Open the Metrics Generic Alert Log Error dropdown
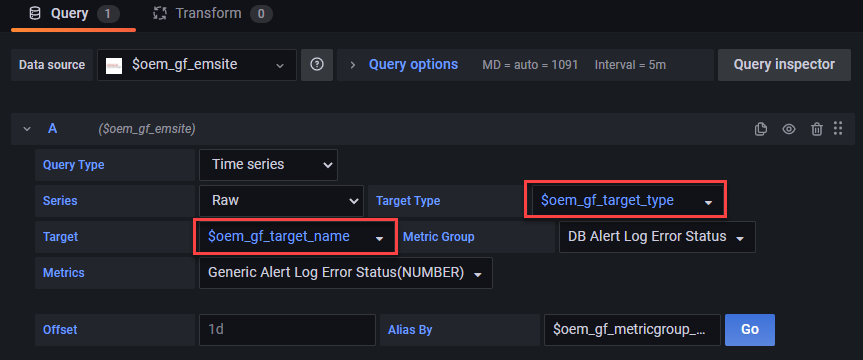The width and height of the screenshot is (863, 360). point(346,273)
